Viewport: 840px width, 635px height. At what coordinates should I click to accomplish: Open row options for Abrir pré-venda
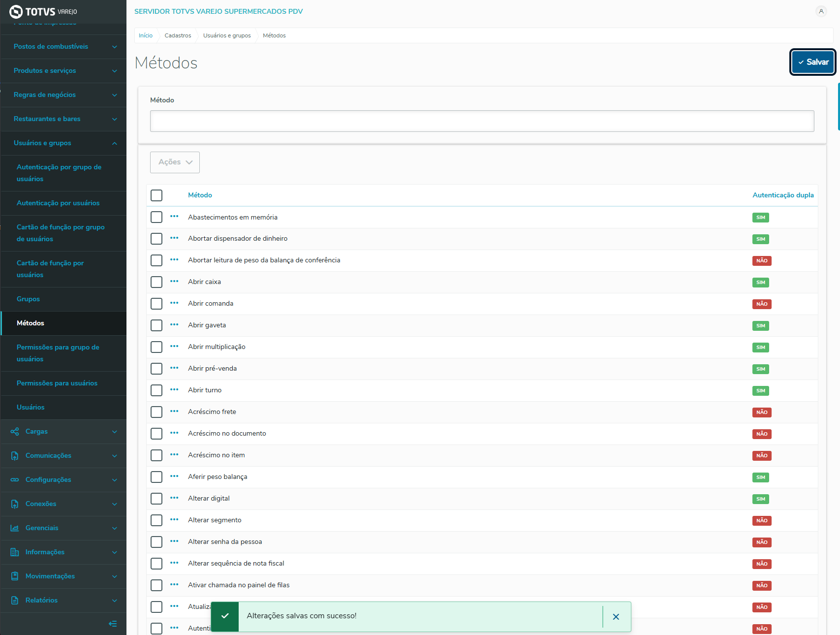174,368
